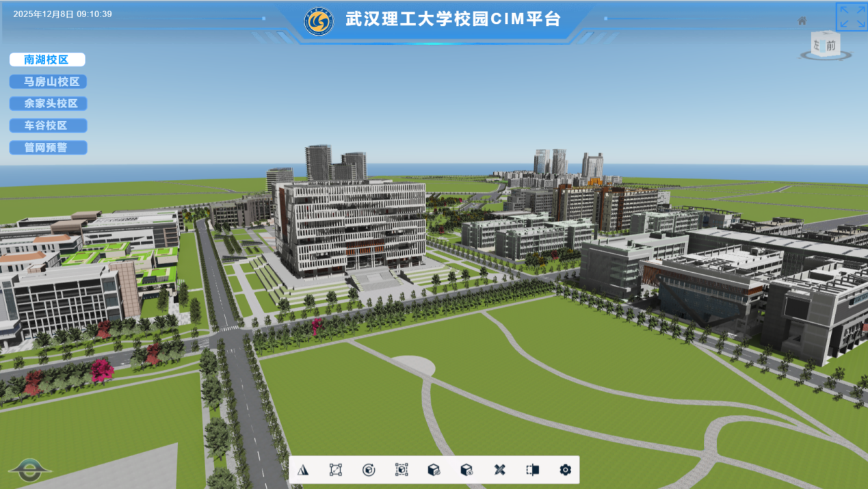Click the 前 face of view cube
Screen dimensions: 868x489
click(x=830, y=46)
